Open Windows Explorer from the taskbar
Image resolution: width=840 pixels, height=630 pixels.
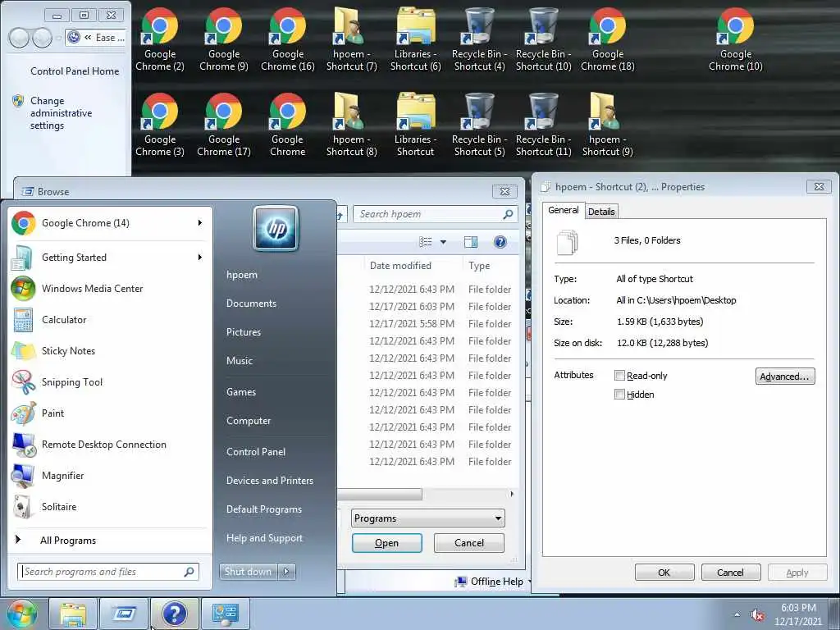(73, 614)
